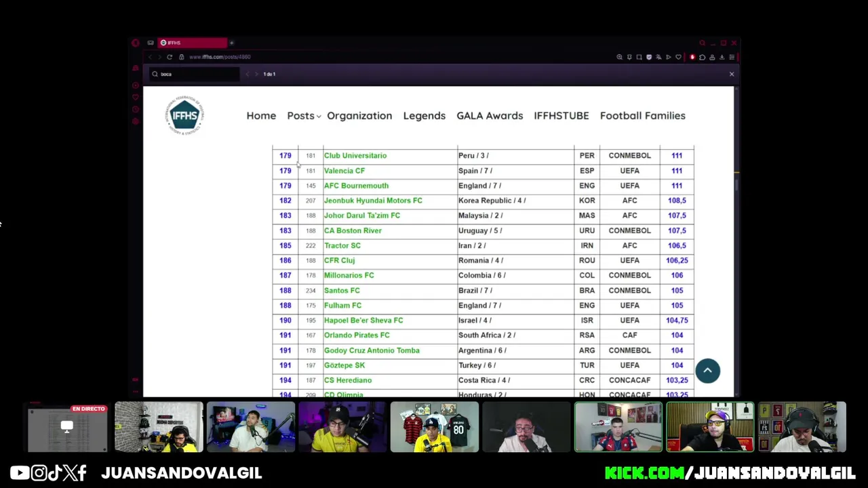Click the Johor Darul Ta'zim FC link
Image resolution: width=868 pixels, height=488 pixels.
click(362, 215)
